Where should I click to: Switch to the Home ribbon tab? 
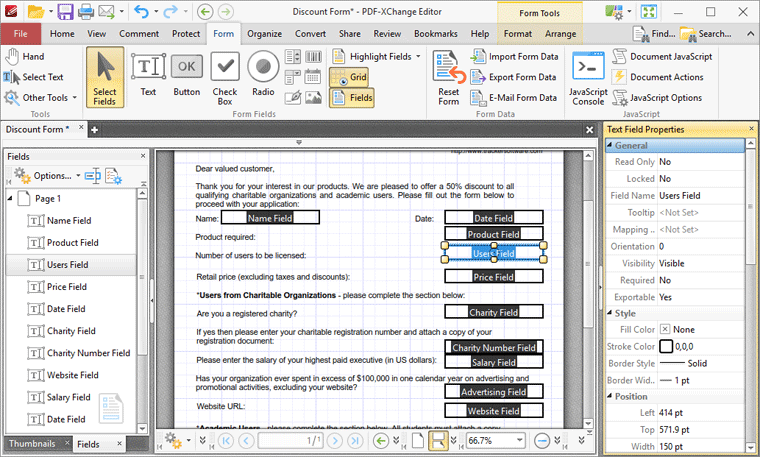coord(62,34)
